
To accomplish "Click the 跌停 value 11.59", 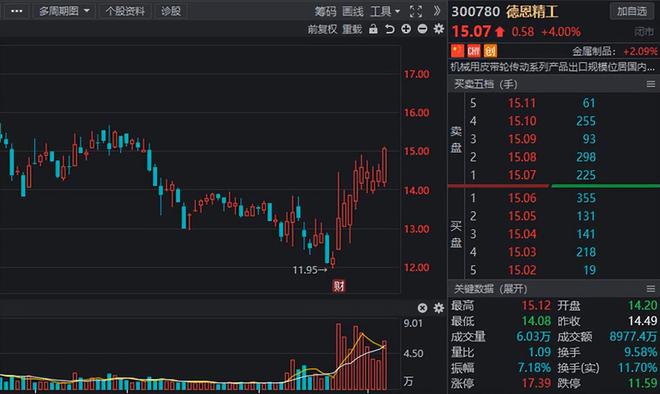I will (642, 383).
